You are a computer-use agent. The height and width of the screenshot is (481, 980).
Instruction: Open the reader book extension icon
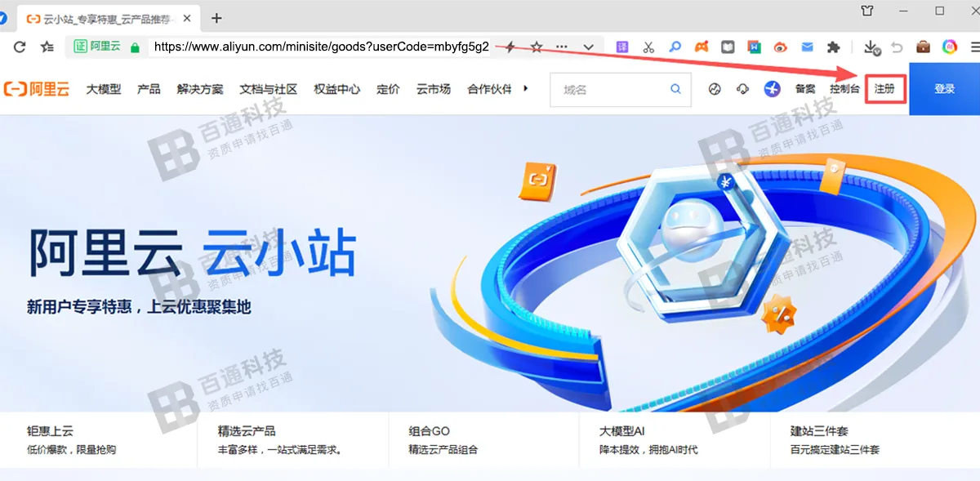[728, 47]
